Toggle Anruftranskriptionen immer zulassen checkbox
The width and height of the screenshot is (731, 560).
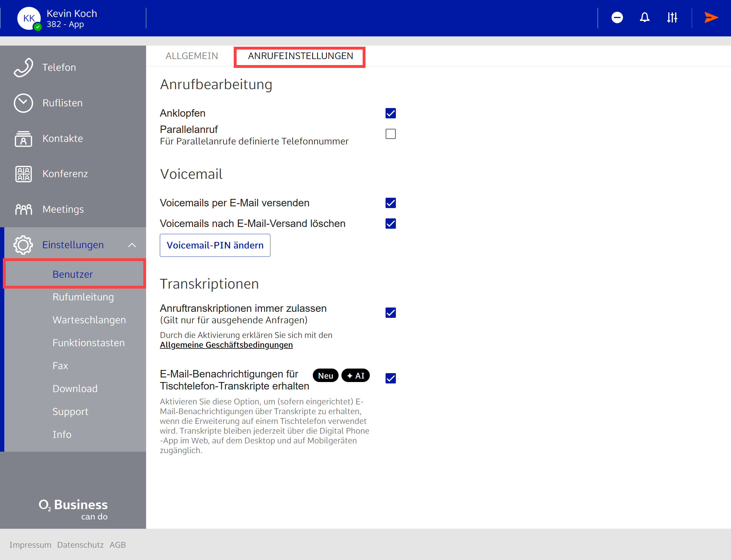(390, 313)
